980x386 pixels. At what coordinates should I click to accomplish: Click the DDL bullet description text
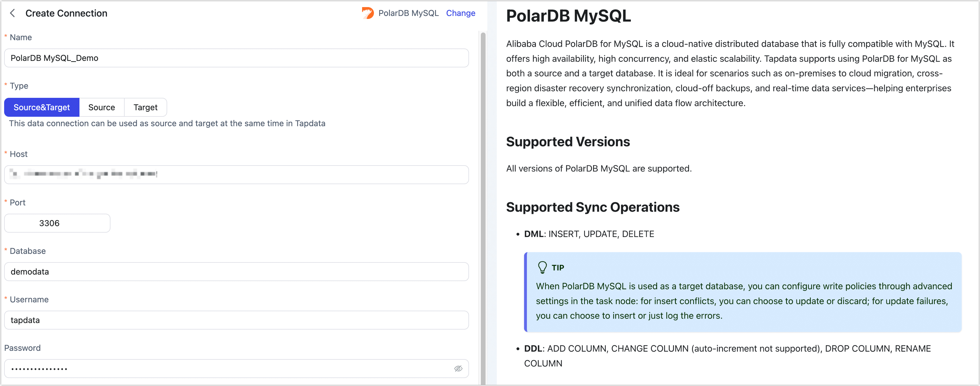pos(727,356)
